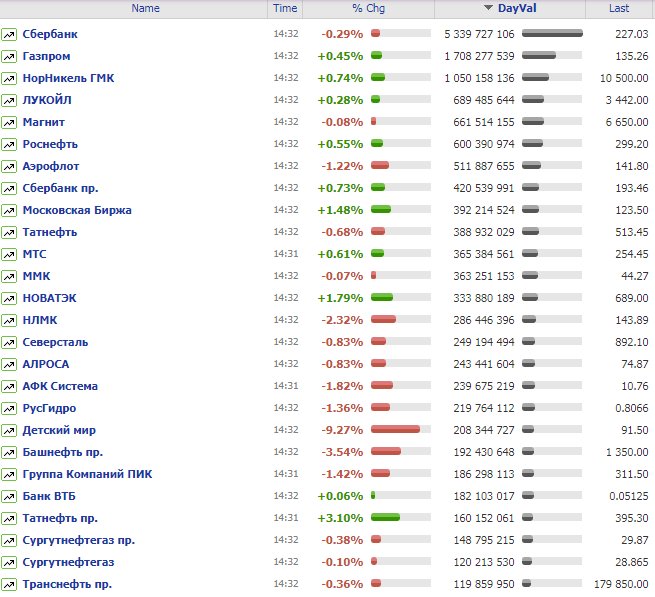655x597 pixels.
Task: Open the chart icon beside Сбербанк пр.
Action: [9, 188]
